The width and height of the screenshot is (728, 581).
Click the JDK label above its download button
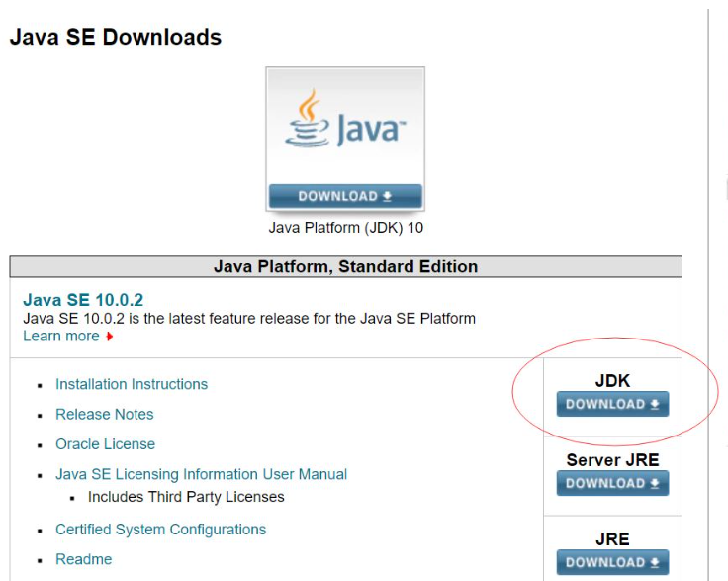tap(612, 381)
